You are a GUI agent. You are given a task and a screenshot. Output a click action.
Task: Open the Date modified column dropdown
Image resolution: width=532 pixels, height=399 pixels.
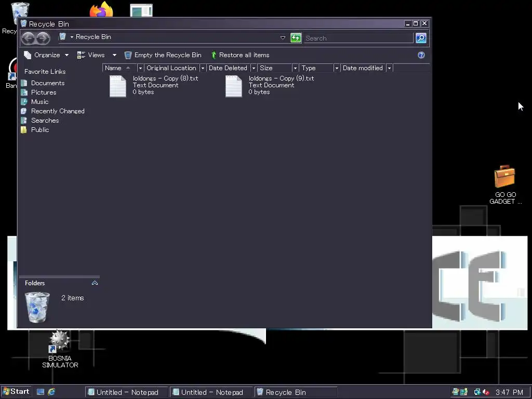pyautogui.click(x=389, y=68)
